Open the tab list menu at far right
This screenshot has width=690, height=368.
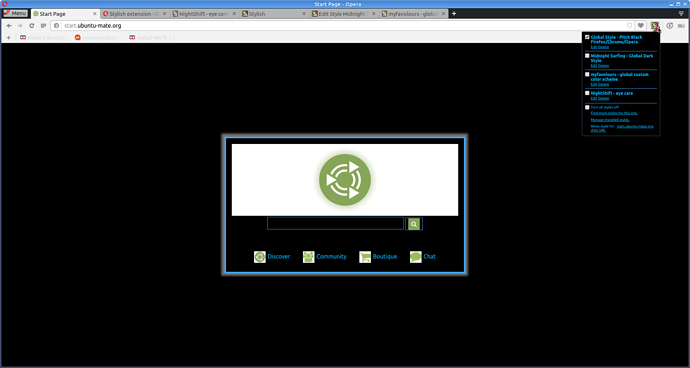[681, 14]
